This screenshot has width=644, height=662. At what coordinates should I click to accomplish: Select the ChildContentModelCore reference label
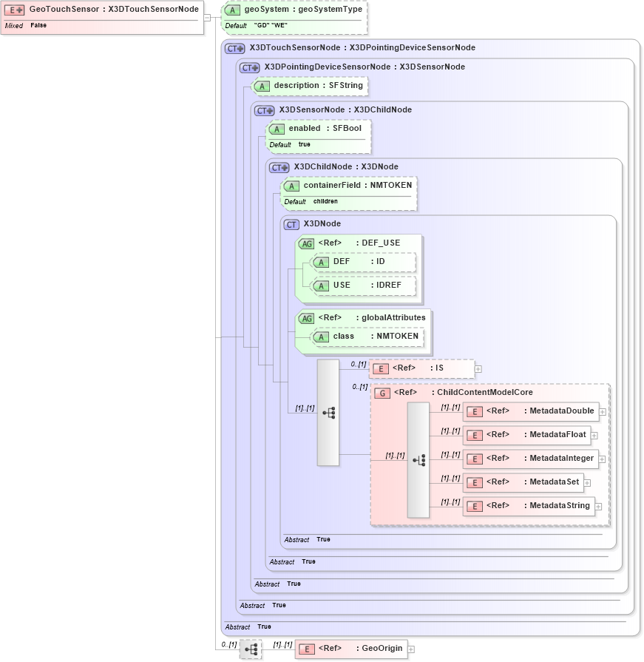(464, 392)
